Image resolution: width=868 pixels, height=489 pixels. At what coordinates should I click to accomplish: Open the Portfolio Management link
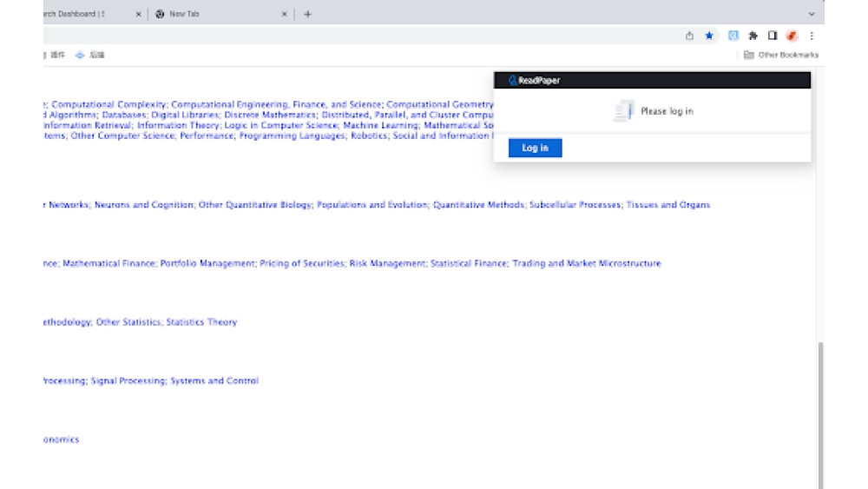tap(207, 263)
